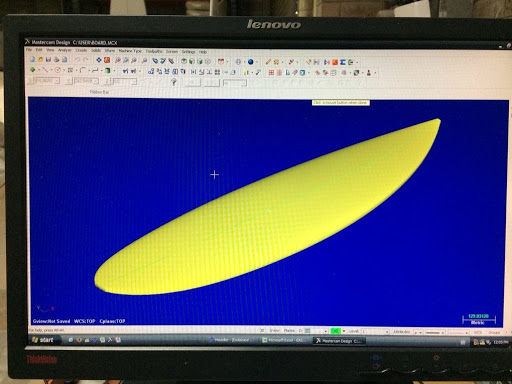Open the green color dropdown arrow
The height and width of the screenshot is (384, 512).
coord(344,331)
